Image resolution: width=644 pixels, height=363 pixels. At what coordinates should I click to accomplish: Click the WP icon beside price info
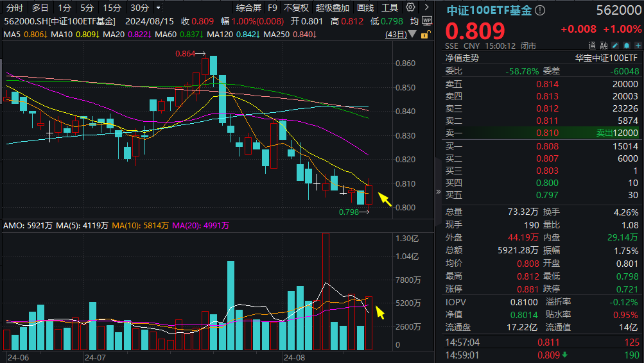tap(428, 21)
